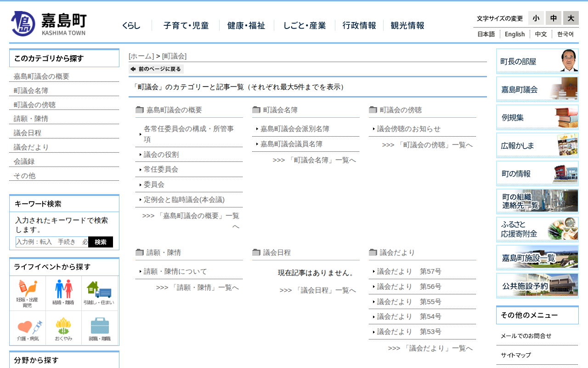Open the 就職・離職 life event icon
The width and height of the screenshot is (588, 368).
(100, 328)
